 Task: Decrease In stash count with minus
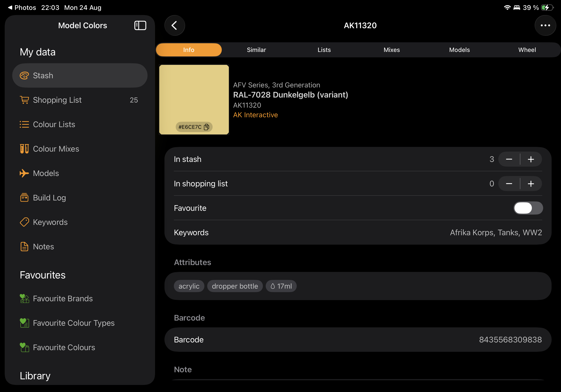(509, 159)
